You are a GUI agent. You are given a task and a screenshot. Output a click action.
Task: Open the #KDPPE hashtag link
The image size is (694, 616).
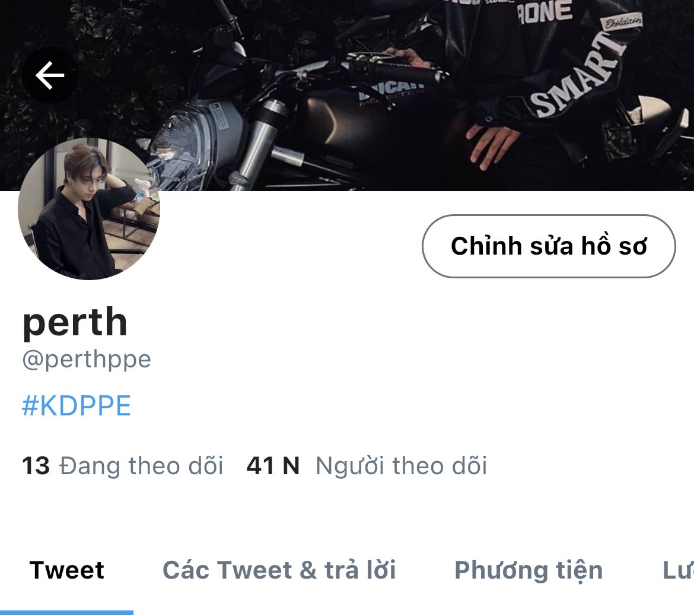pos(77,406)
